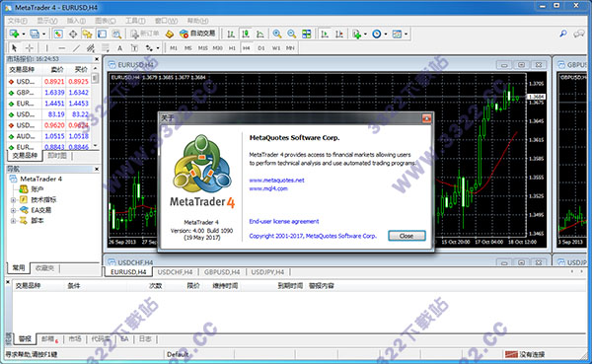Image resolution: width=592 pixels, height=364 pixels.
Task: Toggle the Data Window crosshair-target icon
Action: click(x=72, y=34)
